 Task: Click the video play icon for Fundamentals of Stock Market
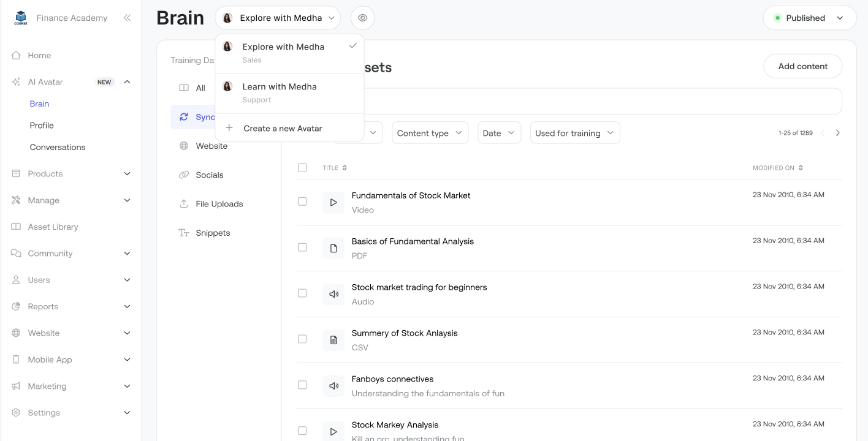(x=333, y=202)
